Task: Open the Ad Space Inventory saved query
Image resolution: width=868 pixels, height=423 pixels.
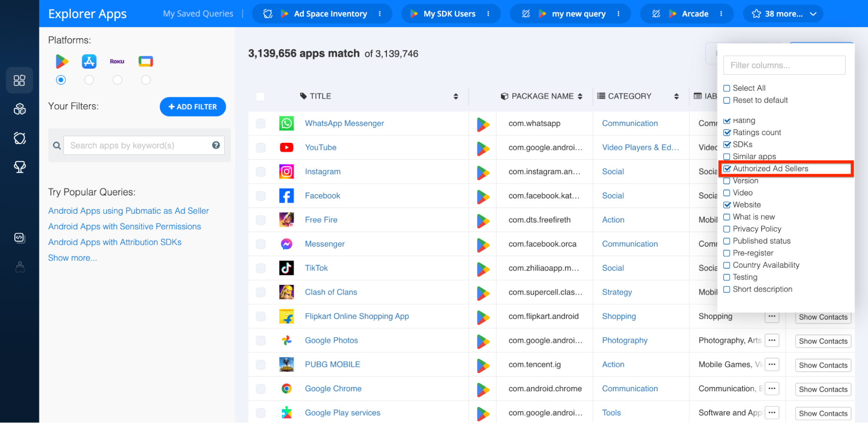Action: coord(330,14)
